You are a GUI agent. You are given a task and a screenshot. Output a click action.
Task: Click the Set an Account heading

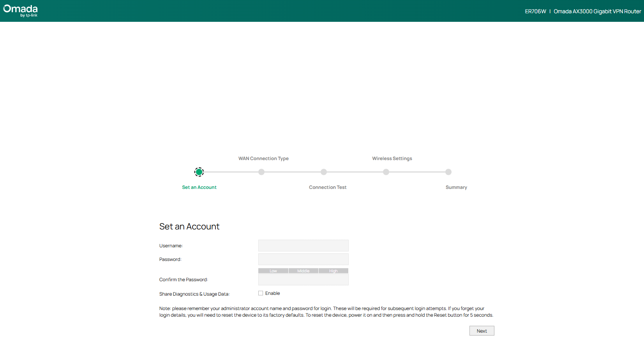pos(189,226)
